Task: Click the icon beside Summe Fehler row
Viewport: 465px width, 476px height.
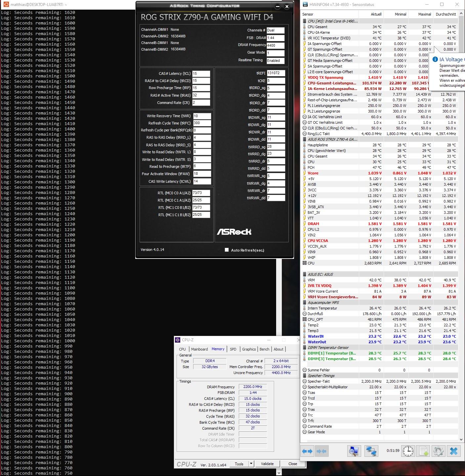Action: coord(305,370)
